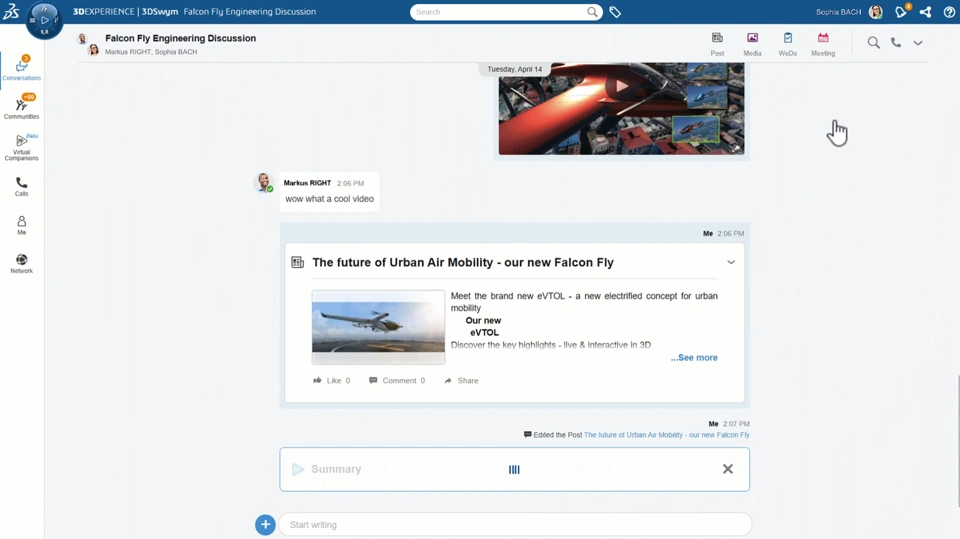This screenshot has height=539, width=960.
Task: Open the post title 'The future of Urban Air Mobility'
Action: 463,262
